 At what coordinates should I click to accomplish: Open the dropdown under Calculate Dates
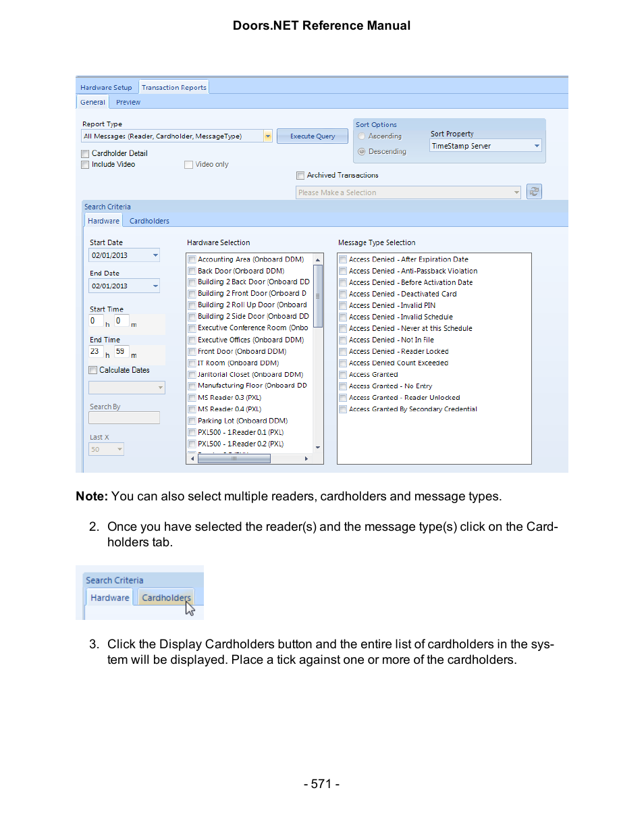[161, 388]
